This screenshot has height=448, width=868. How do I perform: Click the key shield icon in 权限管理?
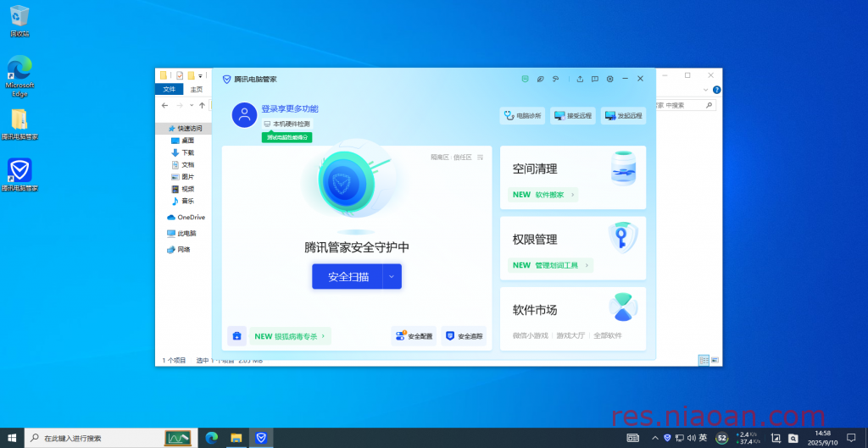623,238
